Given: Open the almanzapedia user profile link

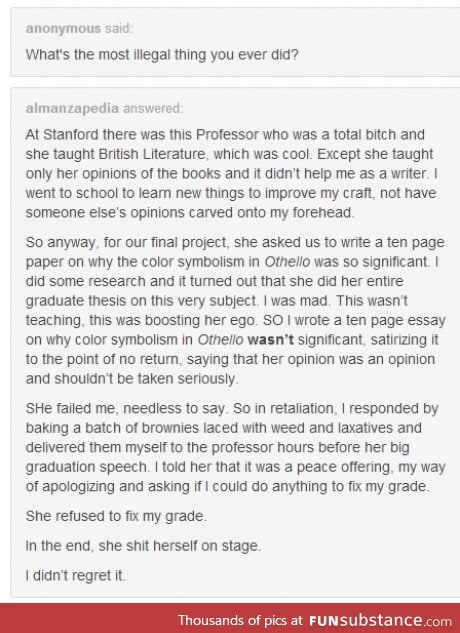Looking at the screenshot, I should (x=72, y=109).
